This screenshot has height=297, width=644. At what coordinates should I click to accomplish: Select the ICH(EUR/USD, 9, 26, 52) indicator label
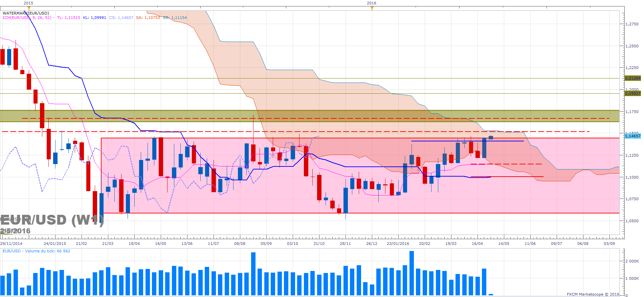tap(27, 18)
